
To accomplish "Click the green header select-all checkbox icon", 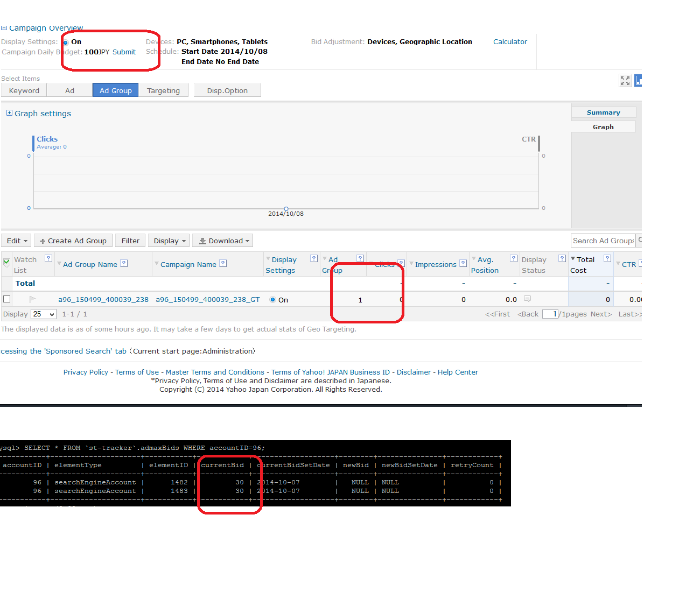I will pyautogui.click(x=6, y=262).
